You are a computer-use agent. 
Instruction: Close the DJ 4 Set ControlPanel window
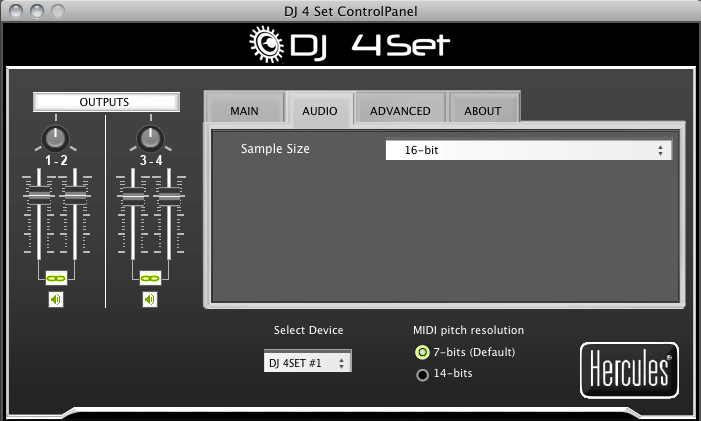pyautogui.click(x=16, y=11)
